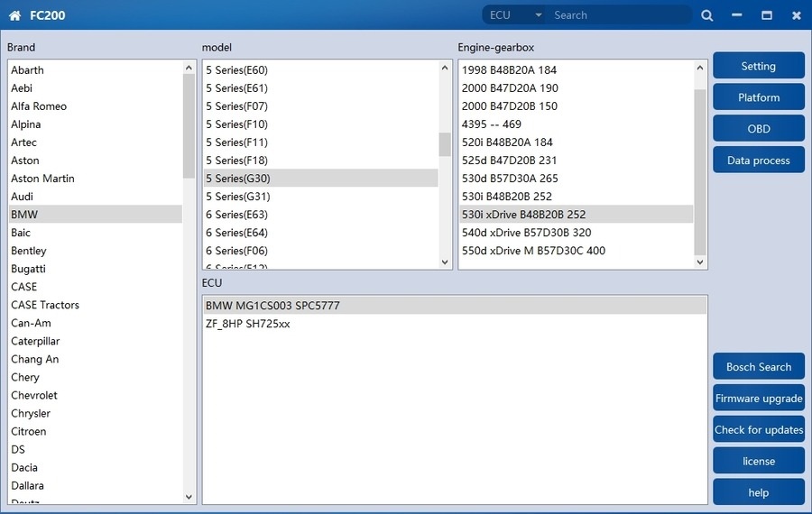This screenshot has height=514, width=812.
Task: Open the Setting panel
Action: 758,66
